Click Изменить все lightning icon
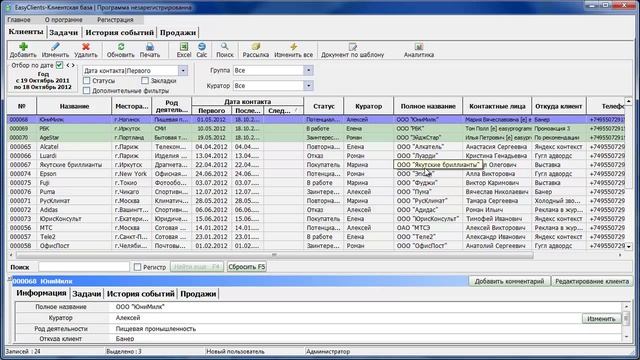Image resolution: width=640 pixels, height=360 pixels. (x=293, y=47)
